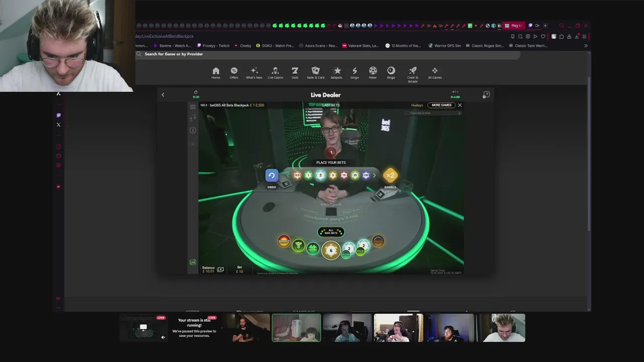The image size is (644, 362).
Task: Close the game with the X button
Action: click(459, 105)
